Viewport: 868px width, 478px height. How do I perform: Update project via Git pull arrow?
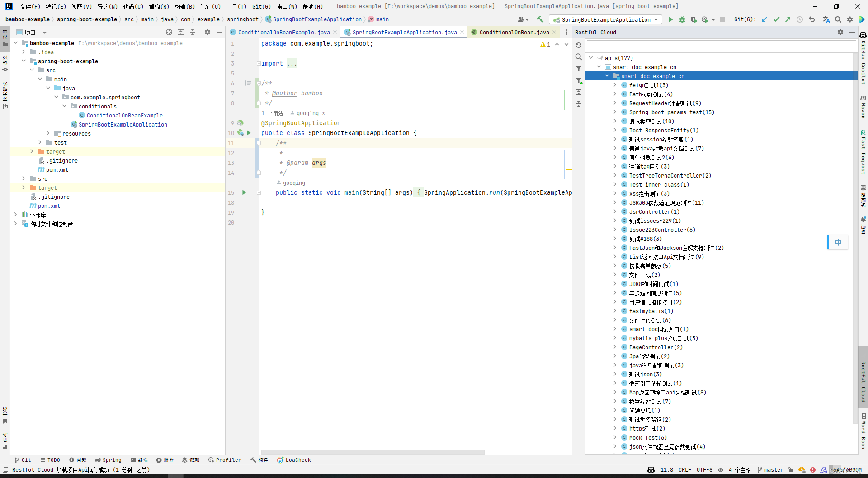tap(764, 19)
